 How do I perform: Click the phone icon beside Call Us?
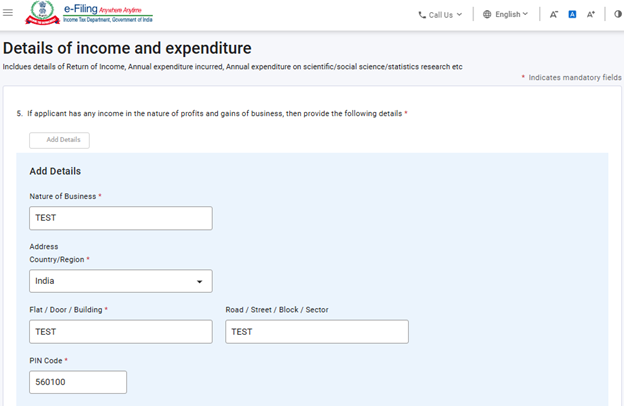[422, 15]
